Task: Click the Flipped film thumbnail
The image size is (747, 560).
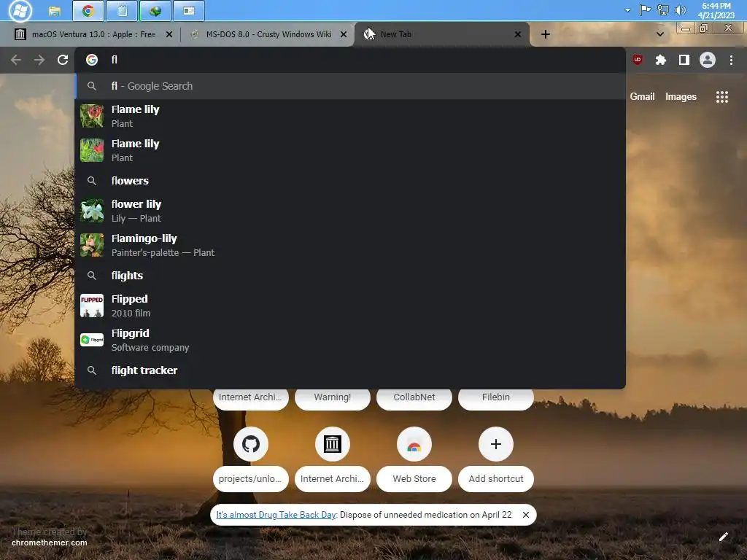Action: pos(92,306)
